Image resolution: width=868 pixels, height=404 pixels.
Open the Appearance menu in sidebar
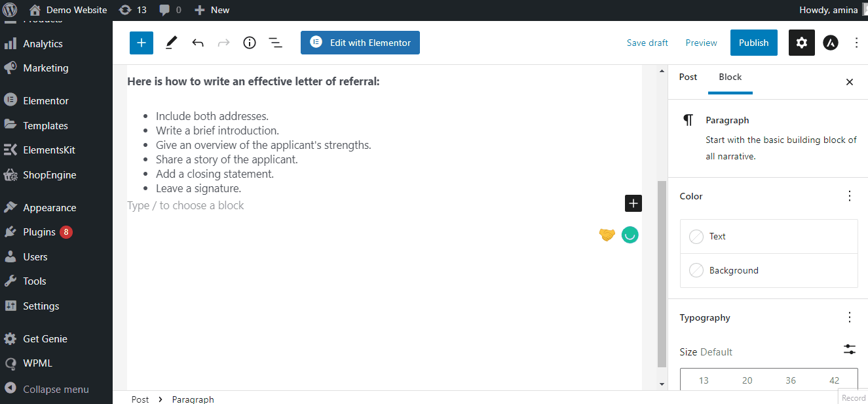click(x=50, y=207)
